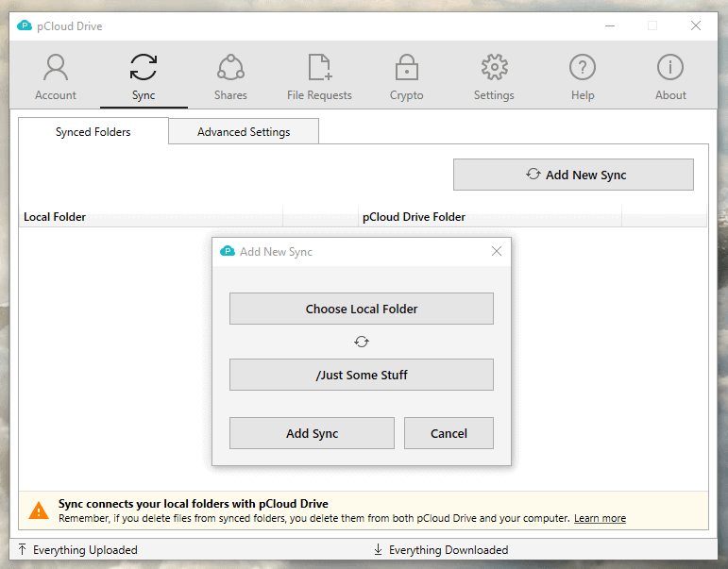
Task: Close the pCloud Drive window
Action: [x=696, y=26]
